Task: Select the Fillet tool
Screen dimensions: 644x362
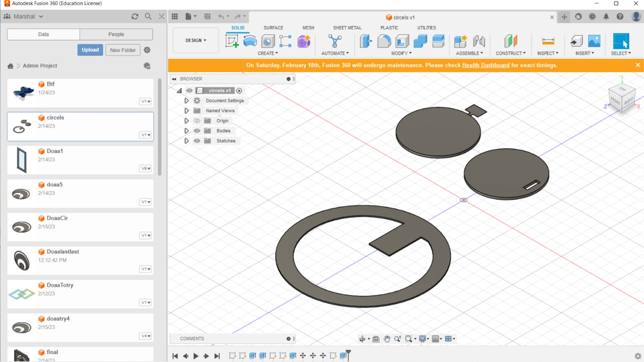Action: (384, 41)
